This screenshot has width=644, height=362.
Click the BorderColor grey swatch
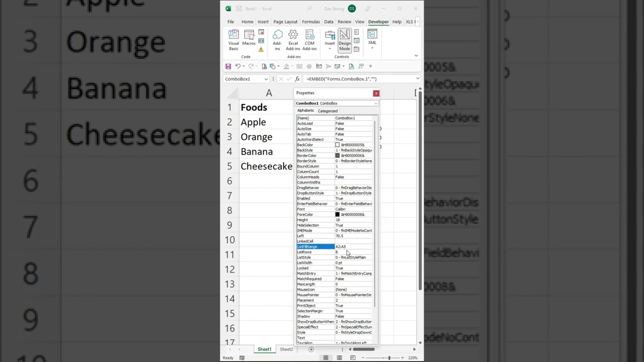(x=338, y=155)
